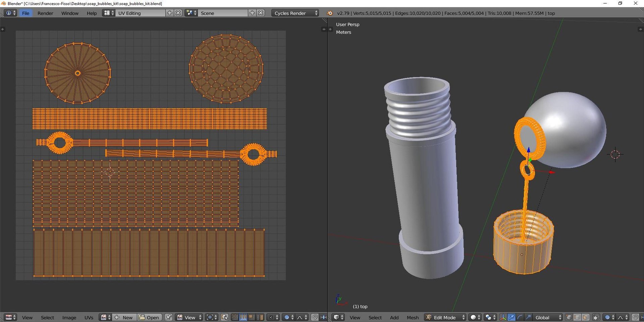Open the Cycles Render engine dropdown
This screenshot has height=322, width=644.
(x=295, y=13)
